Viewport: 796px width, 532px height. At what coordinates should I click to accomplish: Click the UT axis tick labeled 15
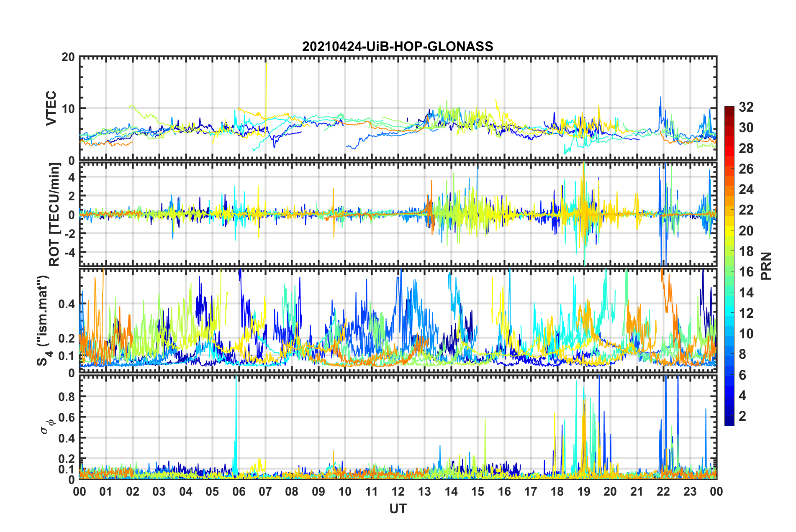click(478, 491)
